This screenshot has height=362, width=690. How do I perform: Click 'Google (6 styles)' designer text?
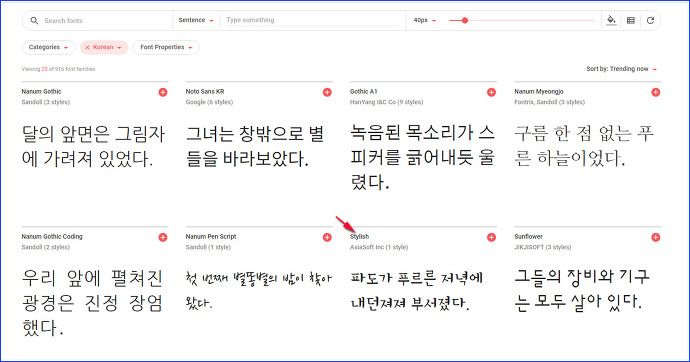[x=209, y=102]
